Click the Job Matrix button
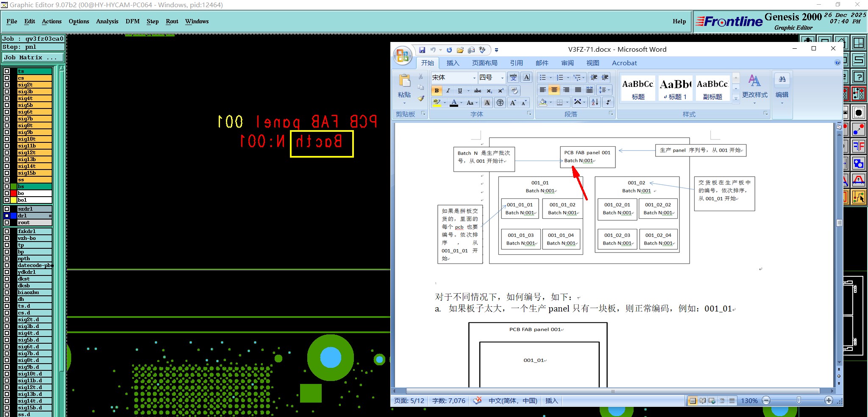The image size is (868, 417). [x=33, y=57]
